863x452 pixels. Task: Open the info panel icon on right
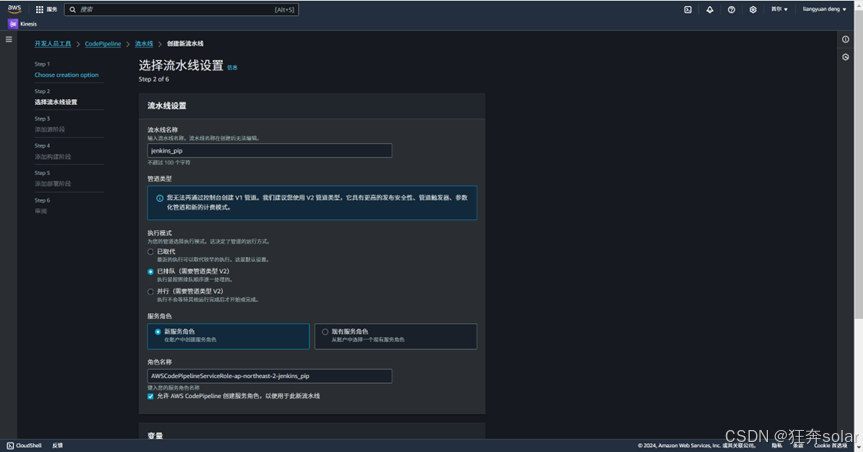tap(845, 39)
